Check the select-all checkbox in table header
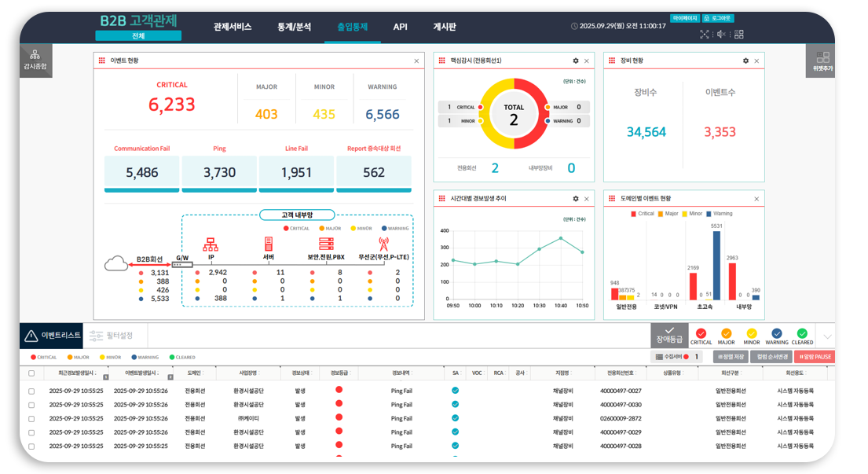This screenshot has height=474, width=868. pyautogui.click(x=31, y=373)
